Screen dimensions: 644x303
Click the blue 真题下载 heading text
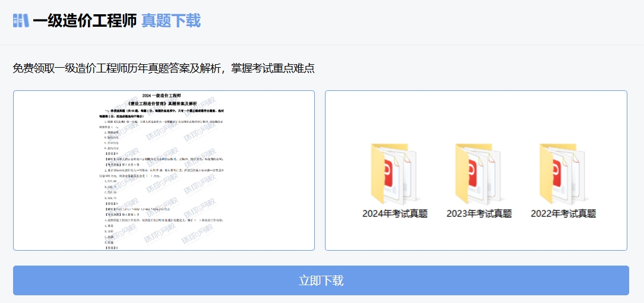coord(171,21)
